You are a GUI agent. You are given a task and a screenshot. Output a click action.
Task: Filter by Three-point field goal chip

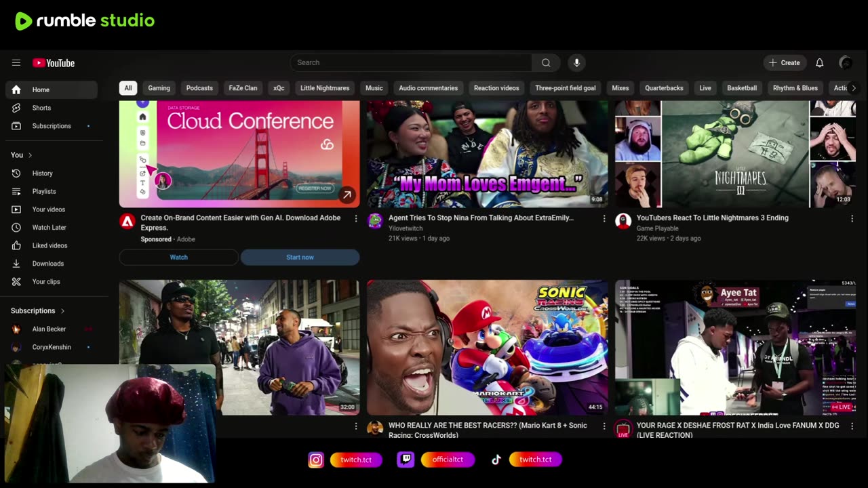pyautogui.click(x=566, y=88)
